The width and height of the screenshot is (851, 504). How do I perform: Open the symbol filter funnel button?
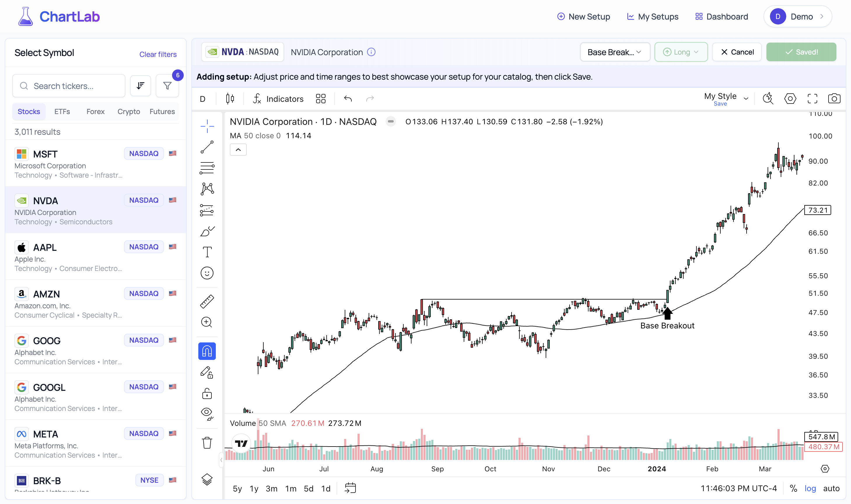point(167,86)
